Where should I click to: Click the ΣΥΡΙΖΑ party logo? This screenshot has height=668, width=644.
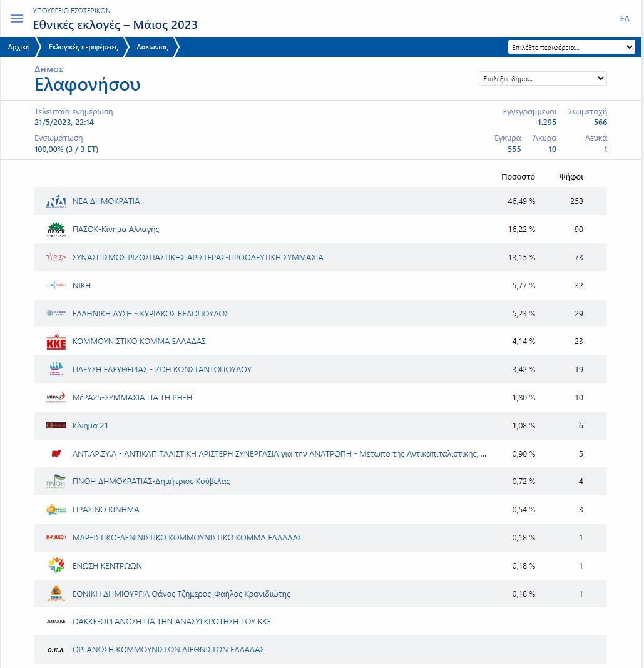(x=56, y=258)
